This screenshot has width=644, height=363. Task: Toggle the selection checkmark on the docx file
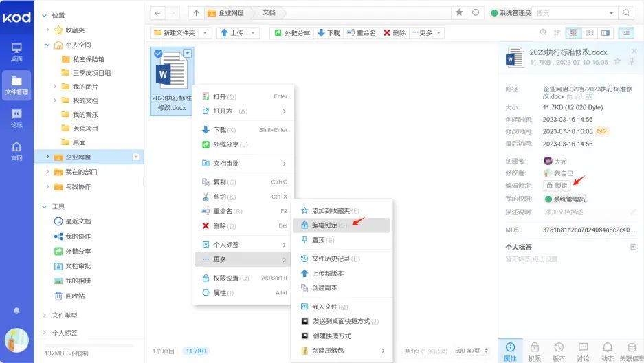pyautogui.click(x=157, y=54)
